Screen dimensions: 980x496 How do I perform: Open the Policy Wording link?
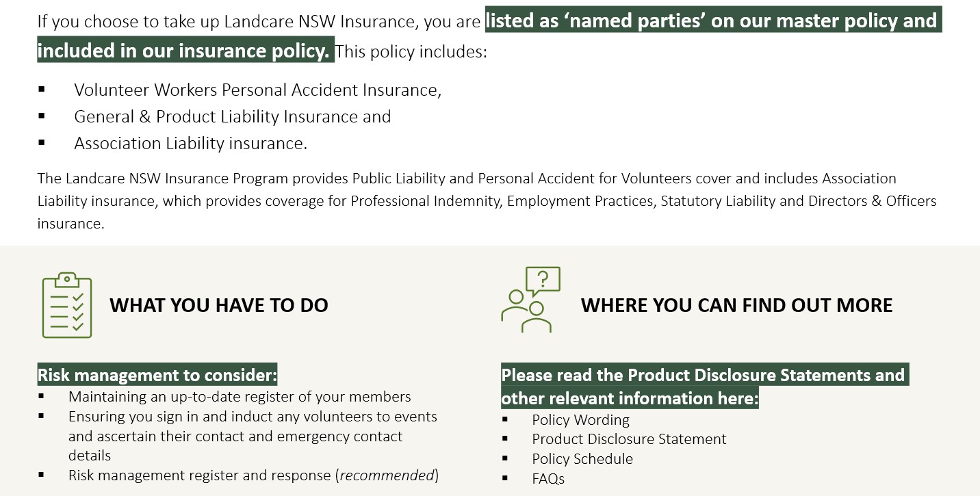580,420
